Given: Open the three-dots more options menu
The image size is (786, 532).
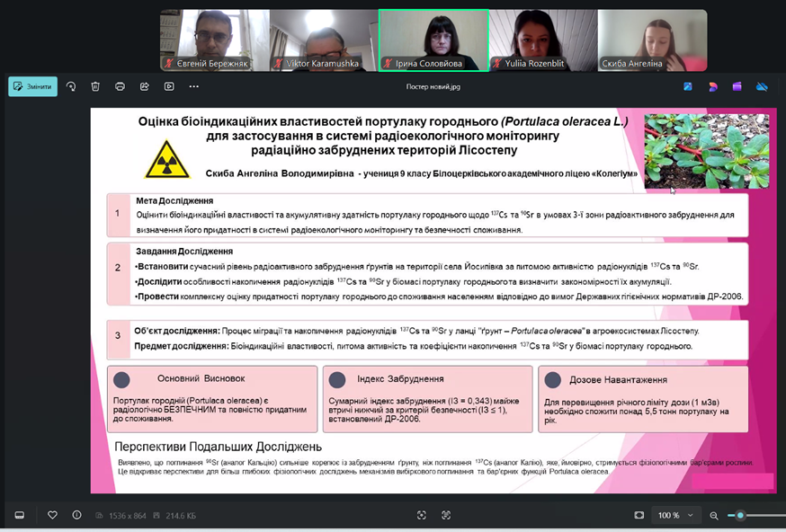Looking at the screenshot, I should (194, 86).
